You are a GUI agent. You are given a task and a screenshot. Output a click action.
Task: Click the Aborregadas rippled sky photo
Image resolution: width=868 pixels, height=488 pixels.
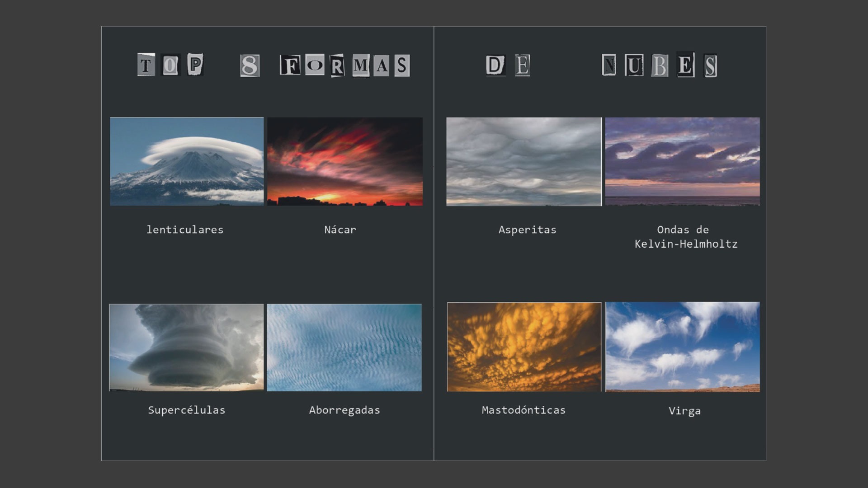point(344,347)
